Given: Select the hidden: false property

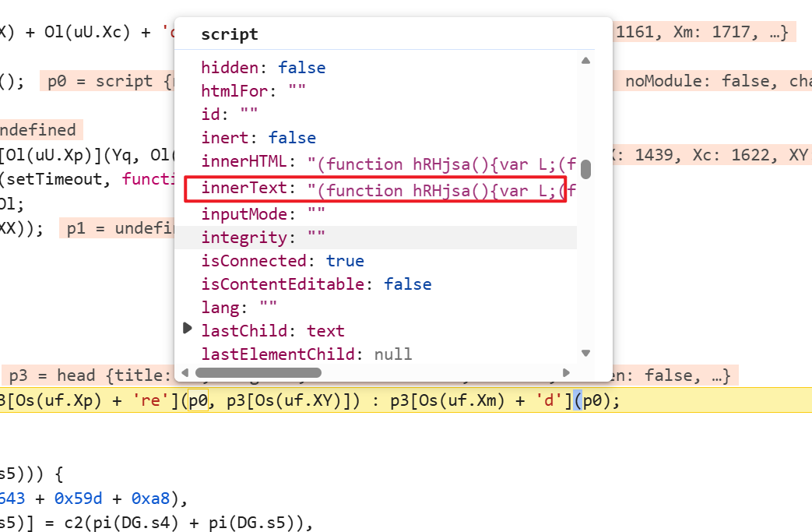Looking at the screenshot, I should 263,68.
